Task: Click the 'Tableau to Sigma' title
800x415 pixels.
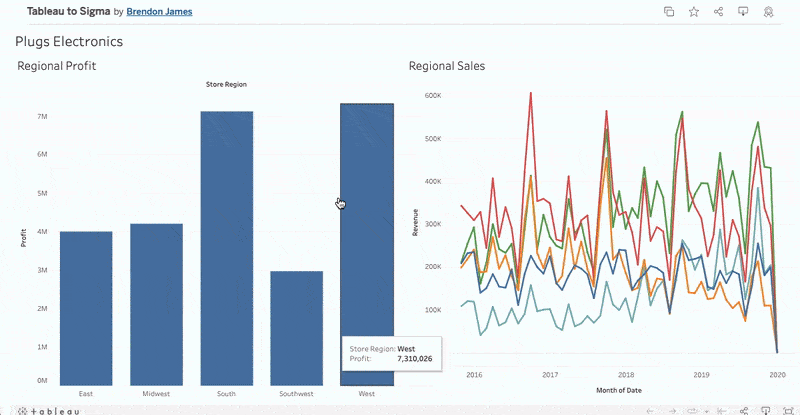Action: pos(68,11)
